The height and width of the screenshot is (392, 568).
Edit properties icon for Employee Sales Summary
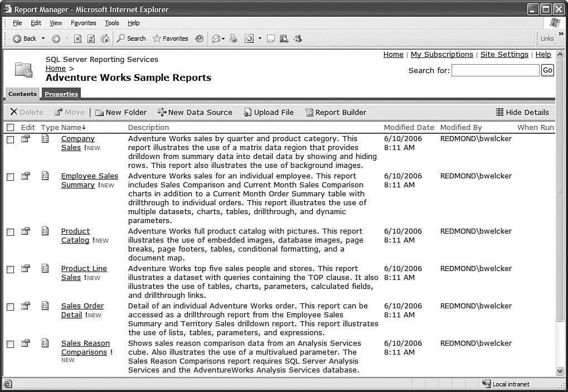[25, 176]
